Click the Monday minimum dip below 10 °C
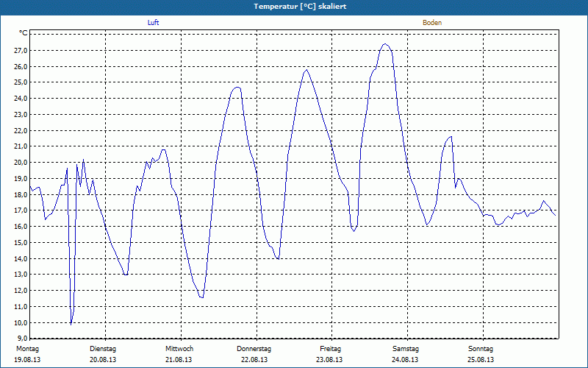Viewport: 588px width, 368px height. (71, 324)
